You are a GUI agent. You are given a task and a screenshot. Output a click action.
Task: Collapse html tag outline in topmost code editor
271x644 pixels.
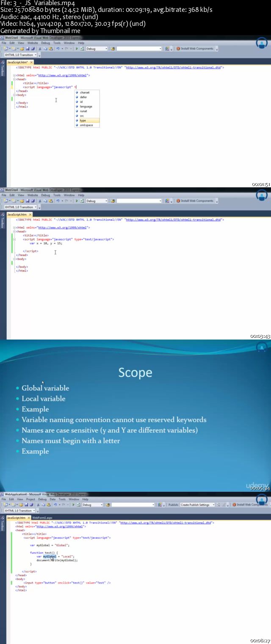(14, 75)
